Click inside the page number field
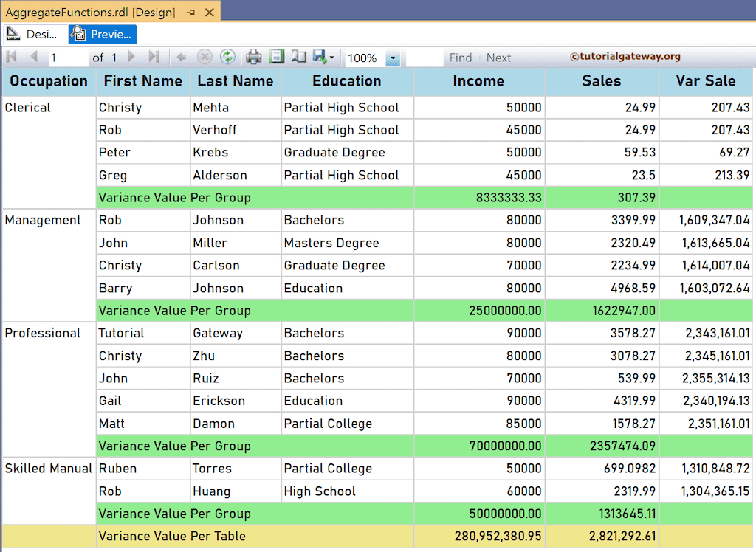756x552 pixels. point(68,57)
